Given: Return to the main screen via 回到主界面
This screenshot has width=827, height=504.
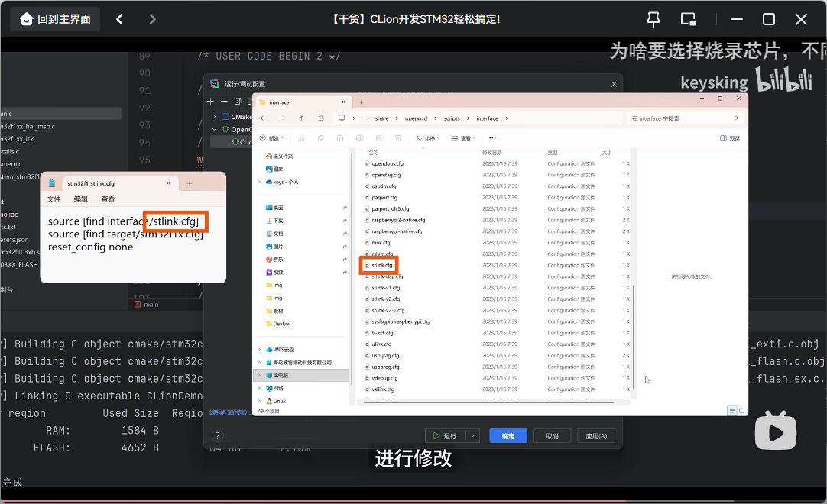Looking at the screenshot, I should (x=55, y=20).
